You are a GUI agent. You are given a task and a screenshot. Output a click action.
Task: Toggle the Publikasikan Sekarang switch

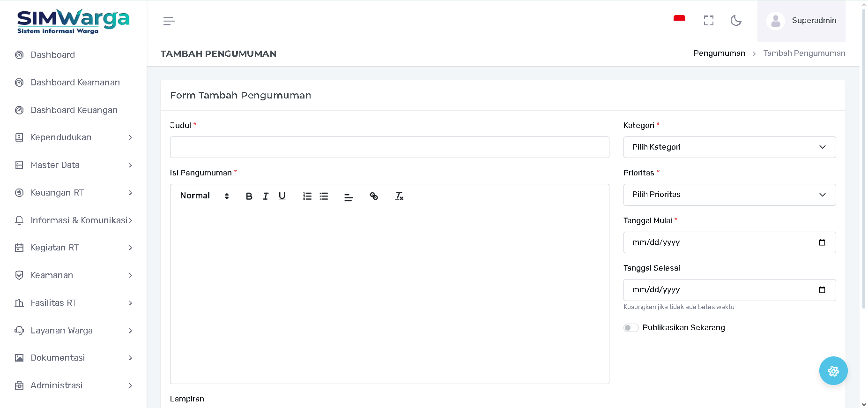point(631,328)
